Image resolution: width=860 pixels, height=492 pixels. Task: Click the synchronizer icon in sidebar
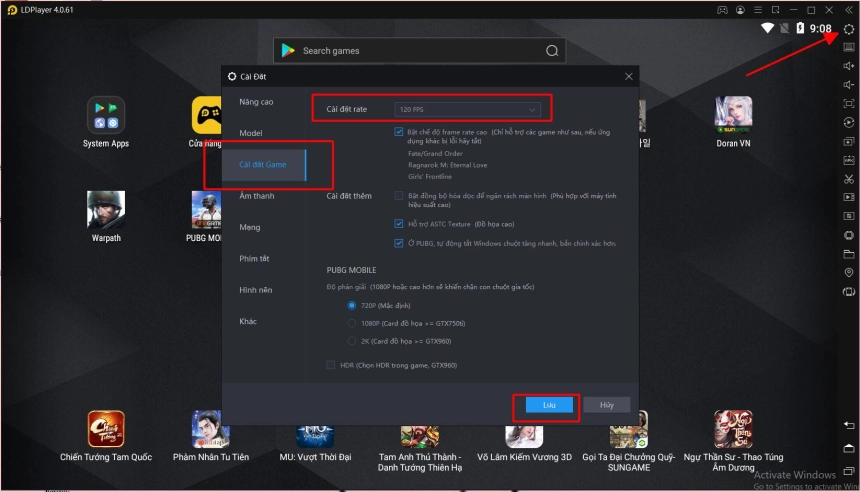(x=848, y=216)
